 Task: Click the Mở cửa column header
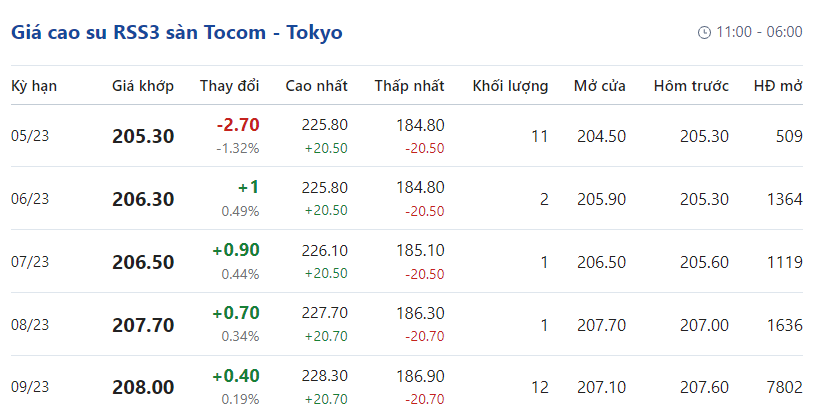[599, 86]
